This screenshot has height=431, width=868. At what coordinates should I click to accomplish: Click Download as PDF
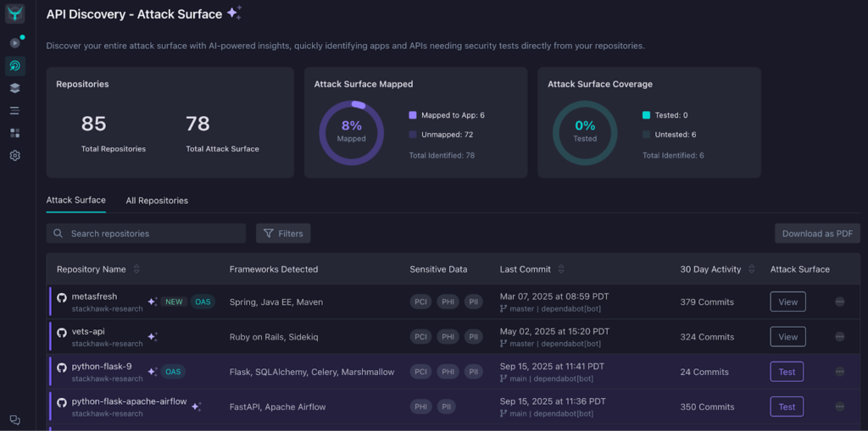click(x=817, y=234)
